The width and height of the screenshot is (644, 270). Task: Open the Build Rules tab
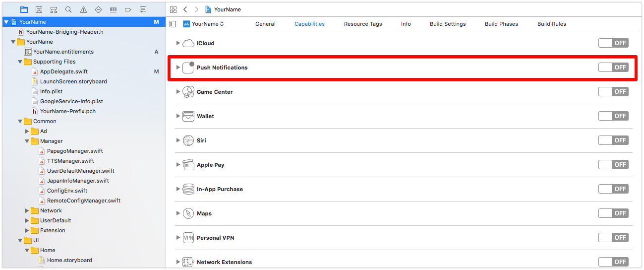pos(552,24)
